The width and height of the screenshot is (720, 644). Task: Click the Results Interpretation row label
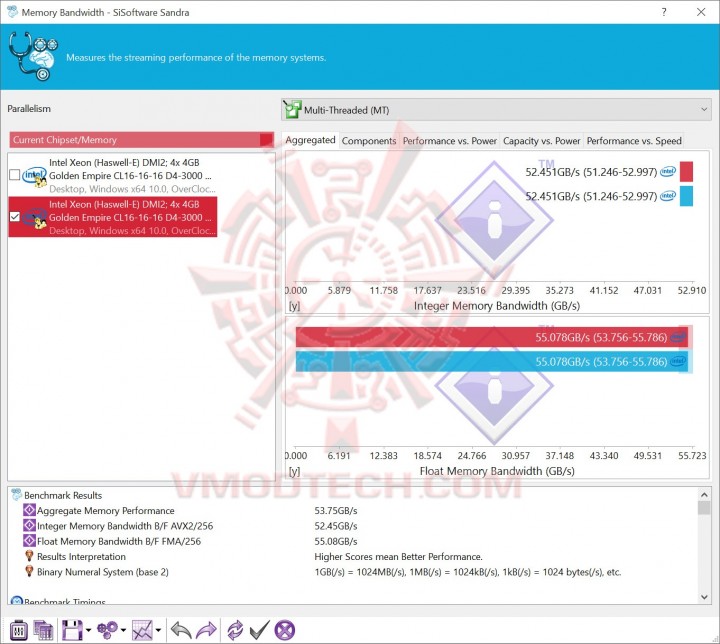pos(81,557)
